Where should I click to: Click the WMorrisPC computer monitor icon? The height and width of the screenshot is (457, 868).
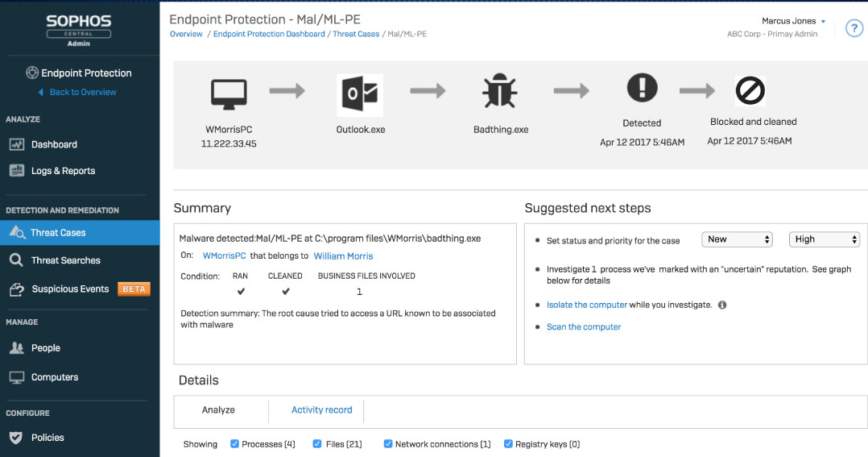point(229,93)
